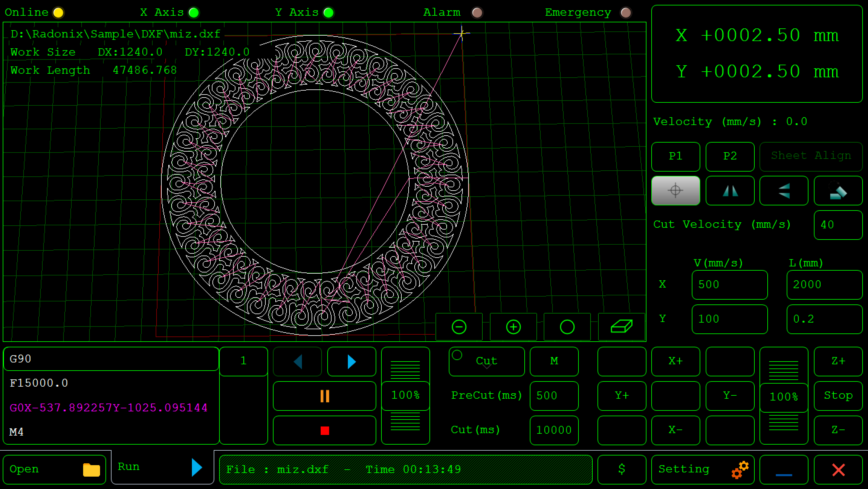Step to next G-code line
Viewport: 868px width, 489px height.
[351, 362]
